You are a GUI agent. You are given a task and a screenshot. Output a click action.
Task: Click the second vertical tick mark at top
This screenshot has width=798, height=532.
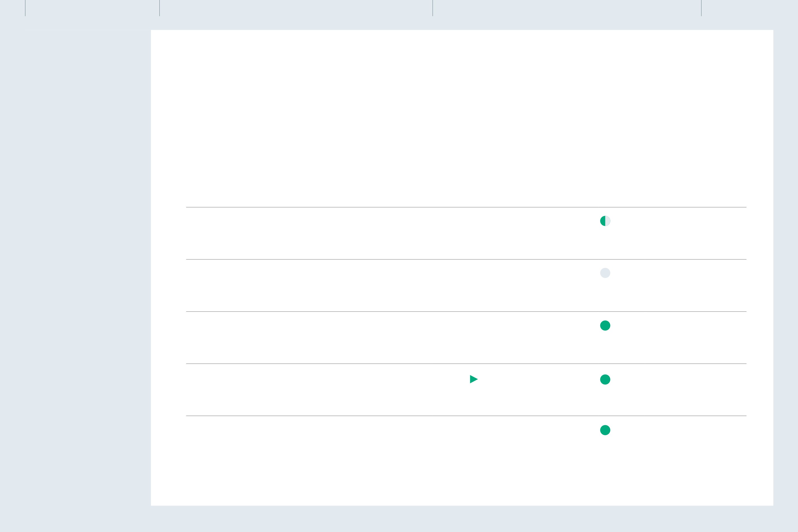coord(159,8)
